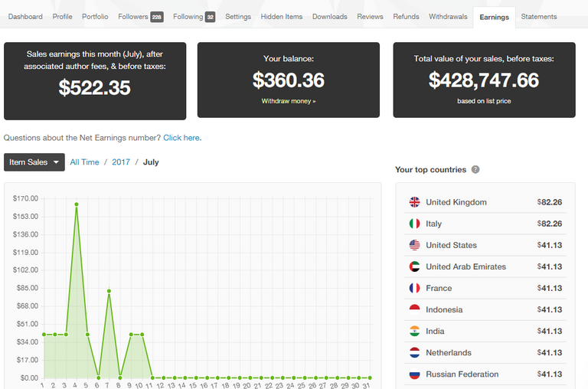Open the Withdrawals tab

tap(448, 17)
